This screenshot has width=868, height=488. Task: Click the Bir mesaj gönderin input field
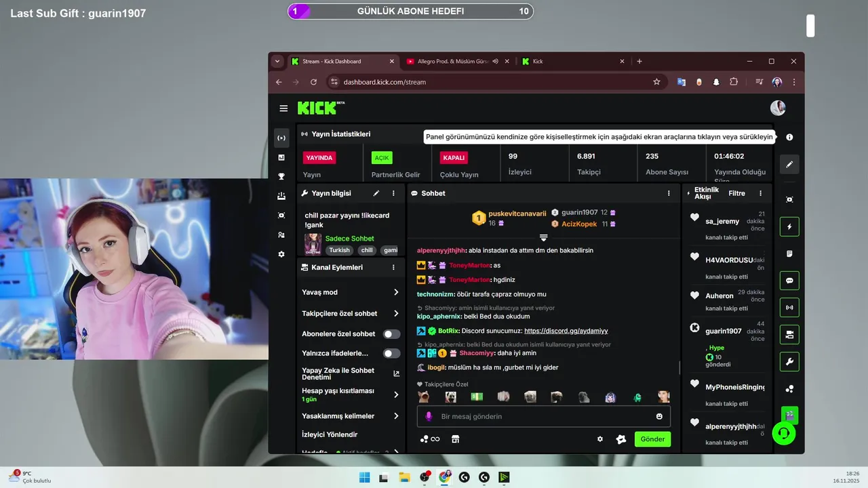click(x=543, y=416)
